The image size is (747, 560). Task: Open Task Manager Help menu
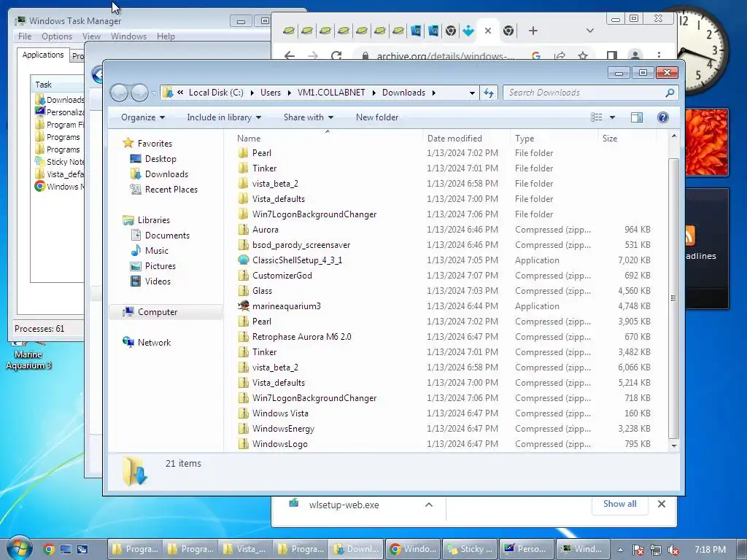coord(166,36)
